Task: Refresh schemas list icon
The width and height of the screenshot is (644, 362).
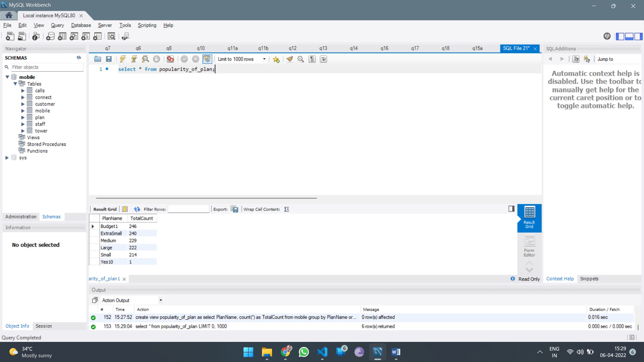Action: (79, 58)
